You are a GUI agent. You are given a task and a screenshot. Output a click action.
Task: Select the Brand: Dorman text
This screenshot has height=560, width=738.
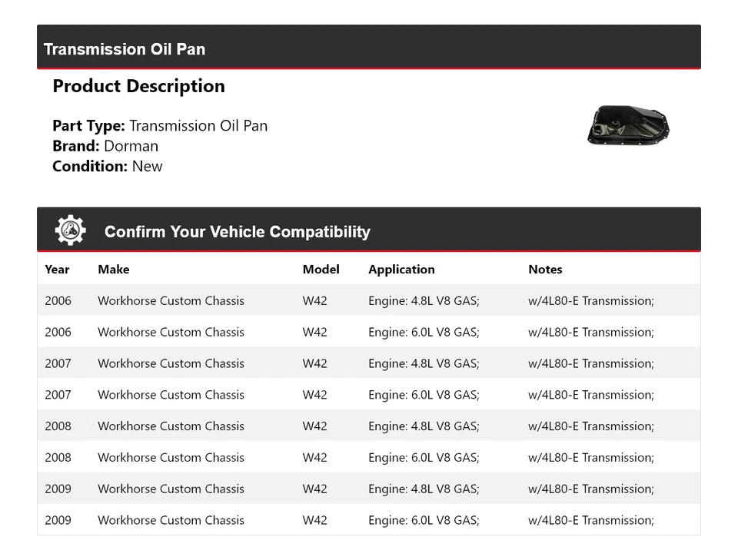point(105,146)
